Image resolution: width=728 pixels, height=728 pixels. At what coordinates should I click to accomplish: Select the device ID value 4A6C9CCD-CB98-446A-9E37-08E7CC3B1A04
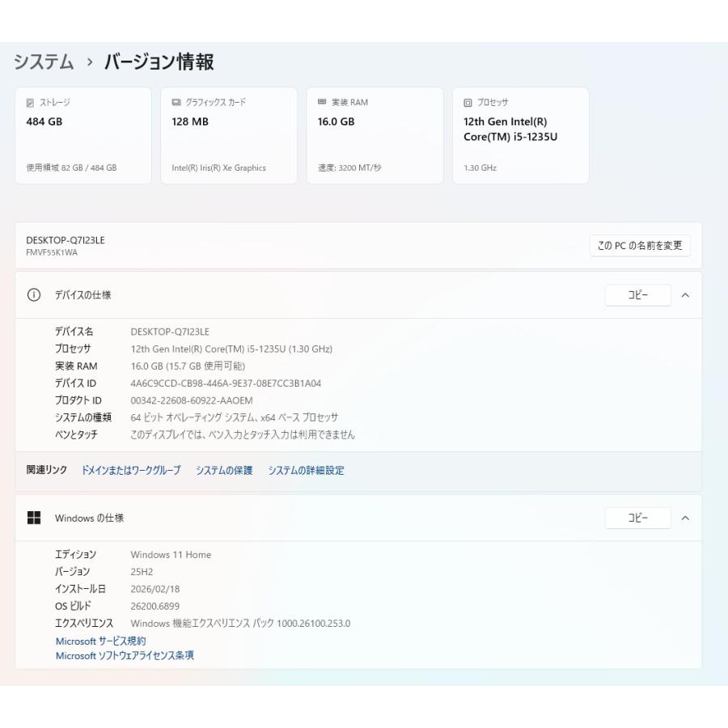(x=226, y=383)
